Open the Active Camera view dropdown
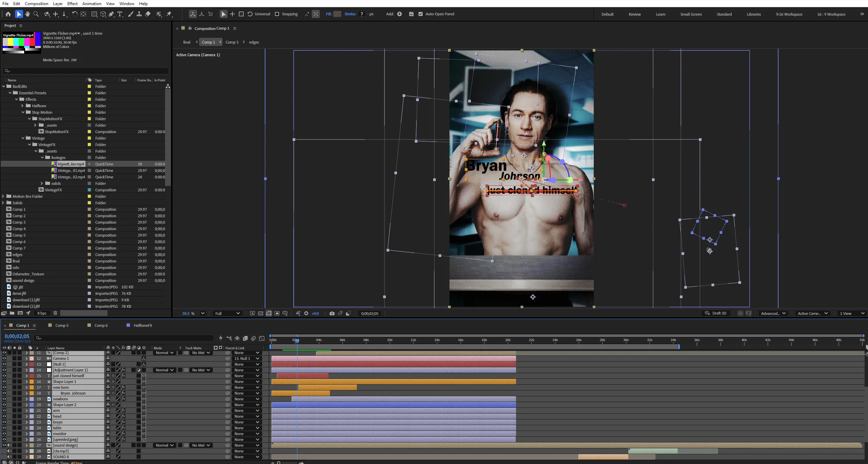 pyautogui.click(x=813, y=314)
